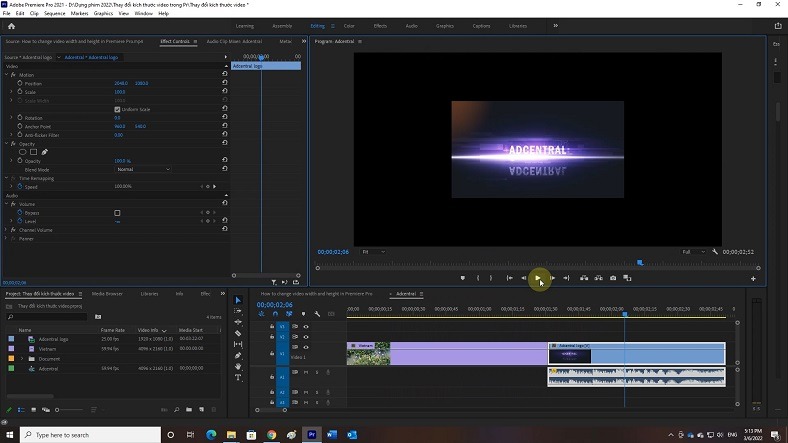Select the Ripple Edit tool
This screenshot has height=443, width=788.
click(238, 322)
